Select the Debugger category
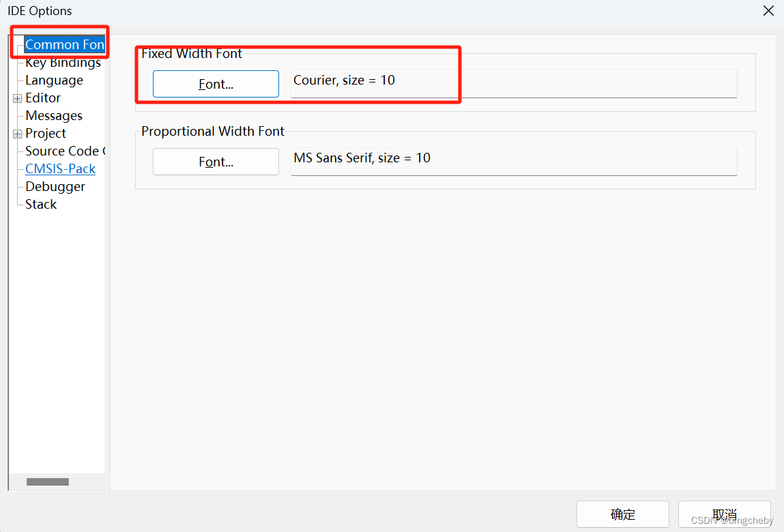Image resolution: width=784 pixels, height=532 pixels. (55, 186)
